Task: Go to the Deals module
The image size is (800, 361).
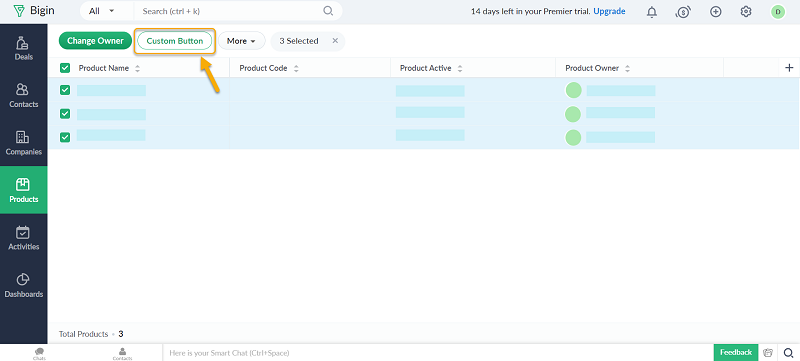Action: point(23,48)
